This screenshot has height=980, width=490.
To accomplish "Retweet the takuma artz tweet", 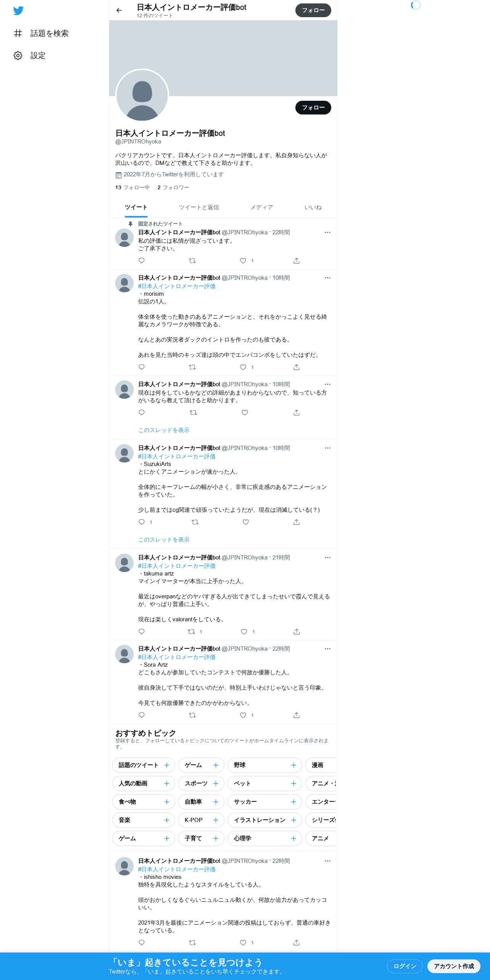I will coord(192,632).
